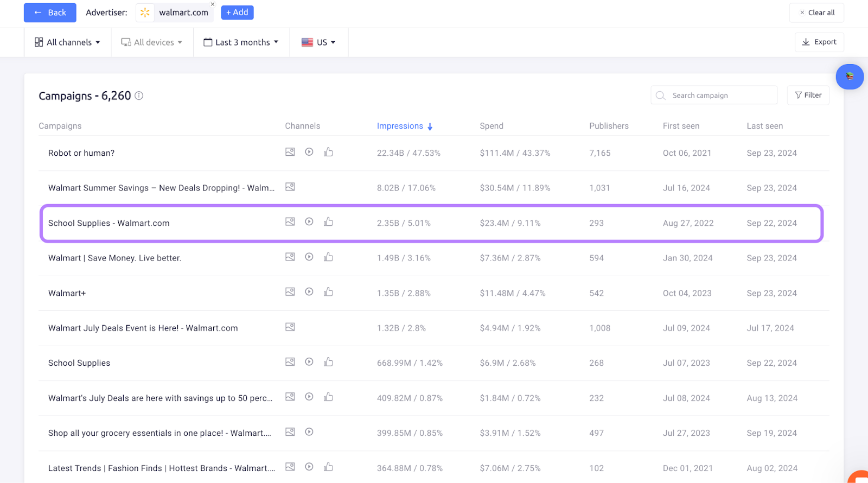Click the blue floating extension icon at right edge
Image resolution: width=868 pixels, height=483 pixels.
click(x=850, y=77)
